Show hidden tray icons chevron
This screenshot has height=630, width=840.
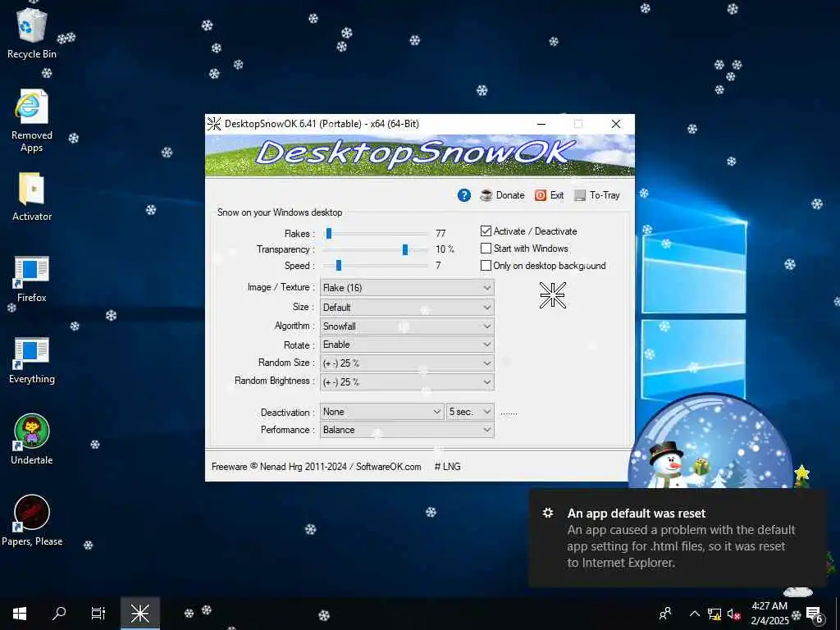pyautogui.click(x=694, y=614)
